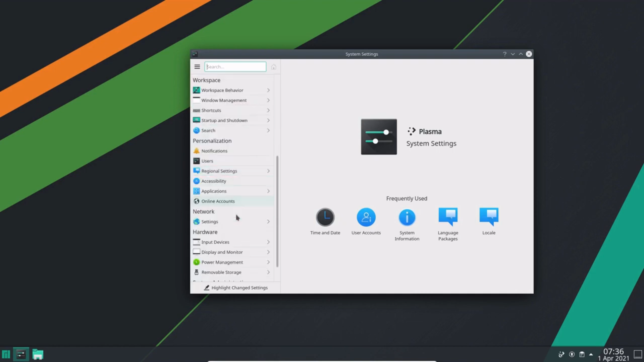Expand Workspace Behavior chevron
Image resolution: width=644 pixels, height=362 pixels.
click(268, 90)
